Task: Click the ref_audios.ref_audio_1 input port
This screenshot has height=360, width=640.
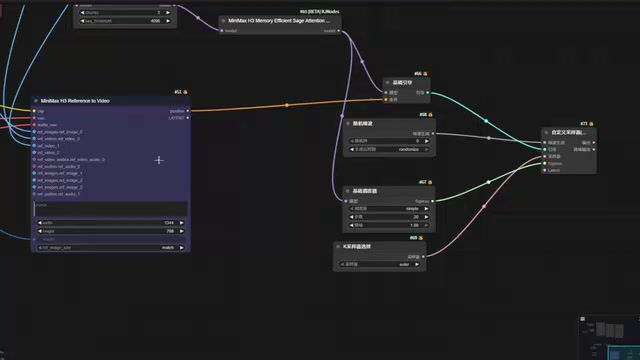Action: (x=34, y=194)
